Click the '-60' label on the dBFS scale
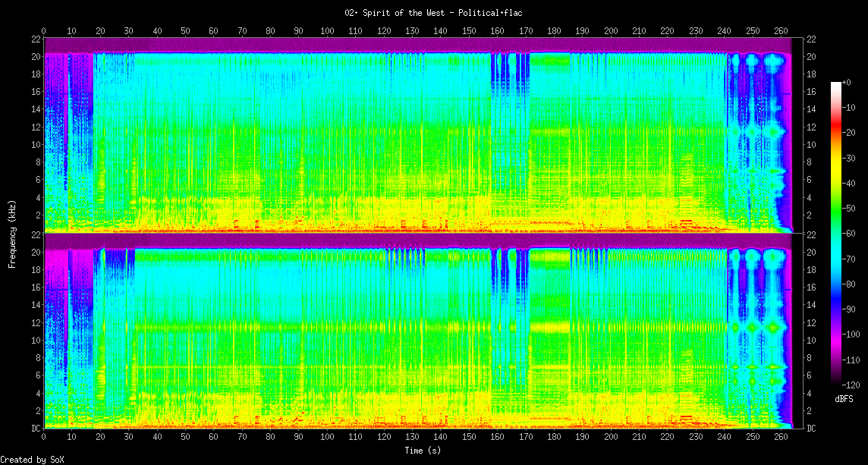 tap(848, 234)
